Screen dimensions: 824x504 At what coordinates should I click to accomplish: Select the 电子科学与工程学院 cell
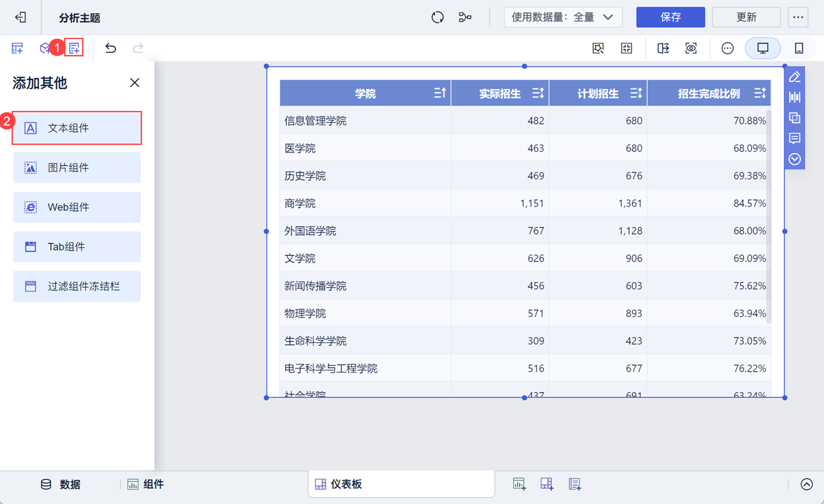[x=365, y=368]
